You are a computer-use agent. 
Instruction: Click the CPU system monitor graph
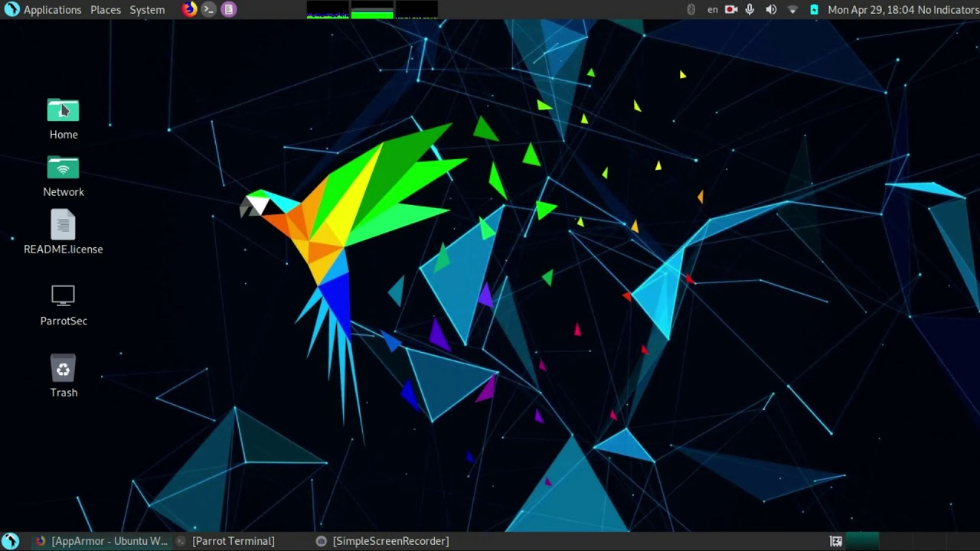click(328, 9)
